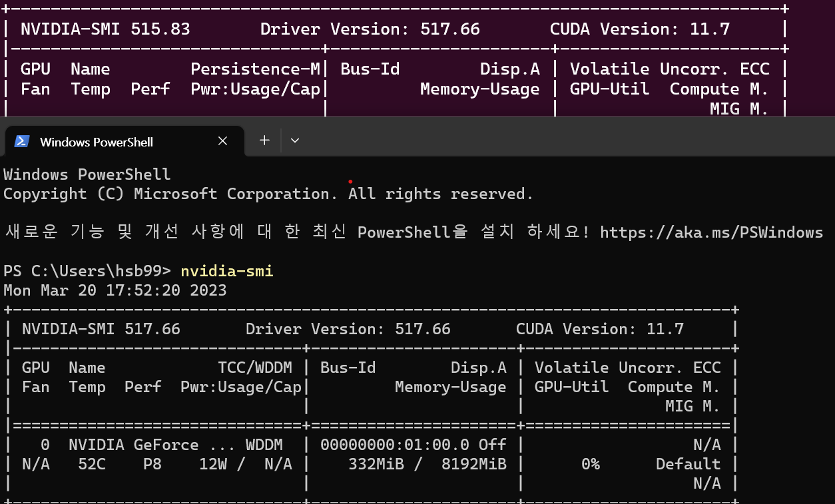
Task: Click the Persistence-M header in background terminal
Action: pyautogui.click(x=256, y=69)
